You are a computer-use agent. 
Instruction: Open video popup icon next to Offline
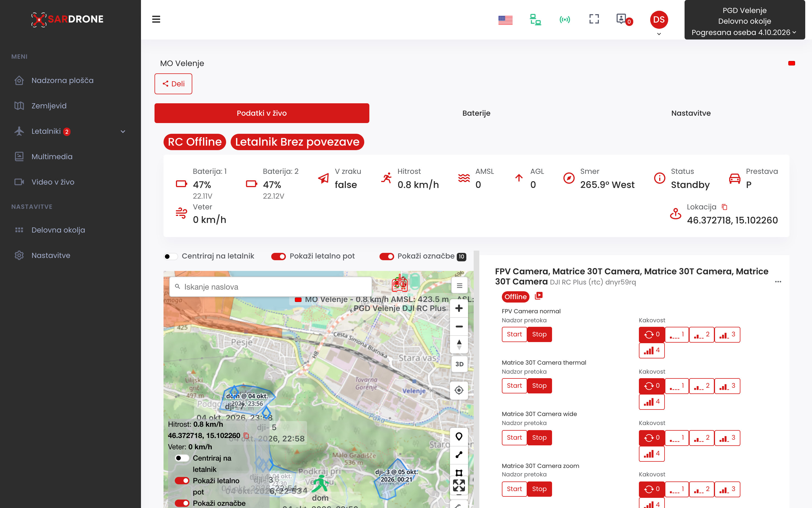point(539,296)
